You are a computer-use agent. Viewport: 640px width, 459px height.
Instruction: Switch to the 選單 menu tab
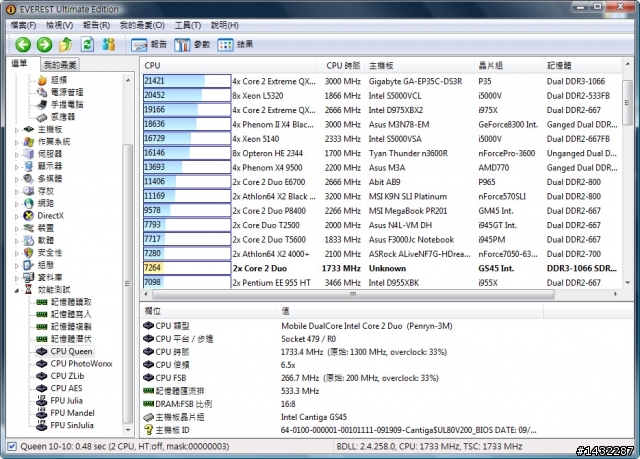tap(19, 63)
